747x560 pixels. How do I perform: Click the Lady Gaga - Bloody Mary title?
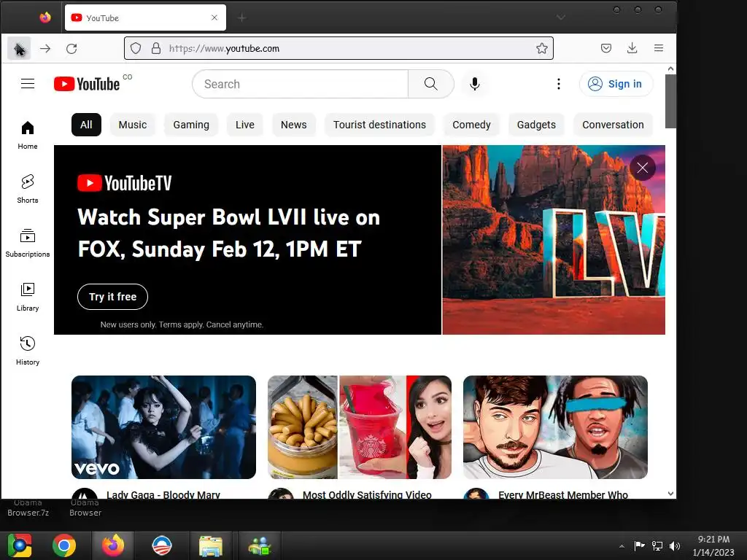[163, 495]
